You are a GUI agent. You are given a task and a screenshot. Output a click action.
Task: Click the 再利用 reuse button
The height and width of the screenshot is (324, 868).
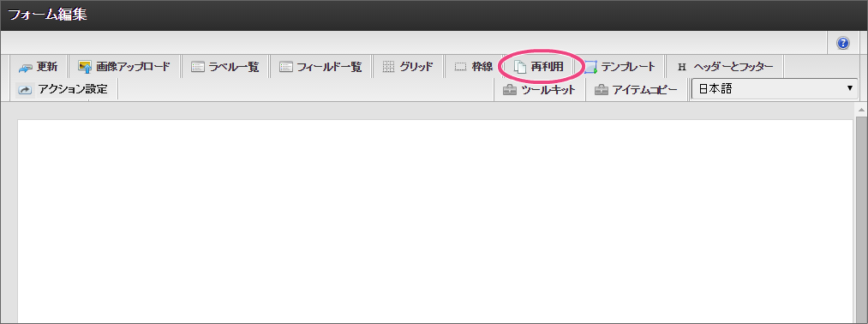click(539, 67)
